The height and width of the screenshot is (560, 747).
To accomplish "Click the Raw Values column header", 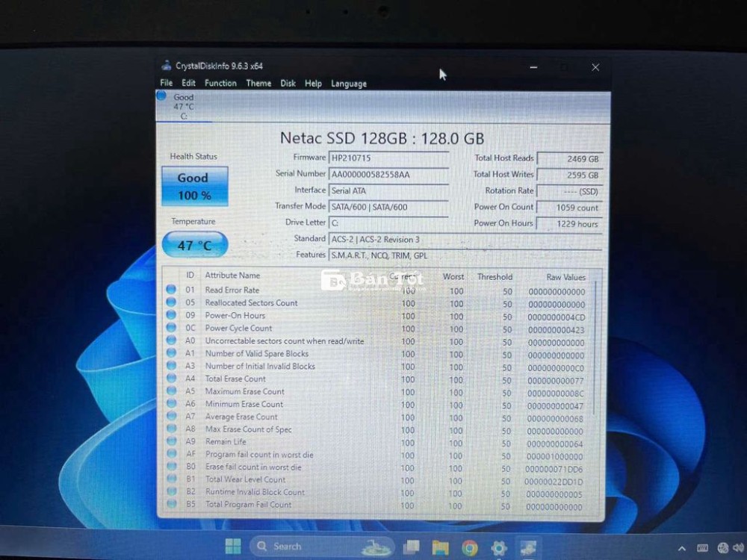I will click(566, 277).
